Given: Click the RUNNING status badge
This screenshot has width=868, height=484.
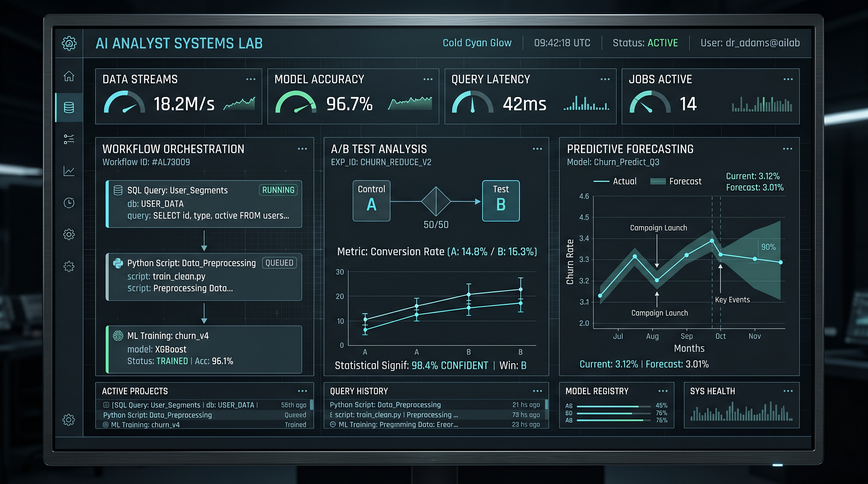Looking at the screenshot, I should [x=278, y=190].
